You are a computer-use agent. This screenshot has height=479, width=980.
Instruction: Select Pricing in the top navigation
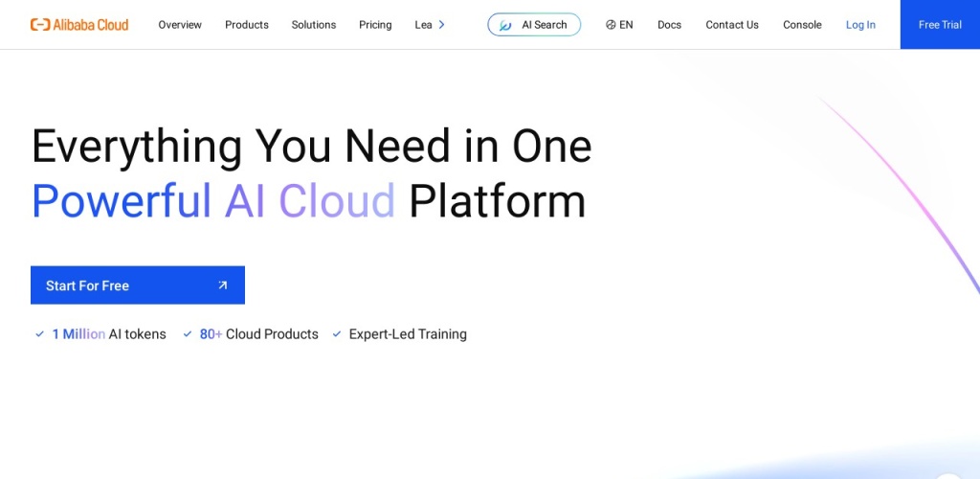coord(375,25)
